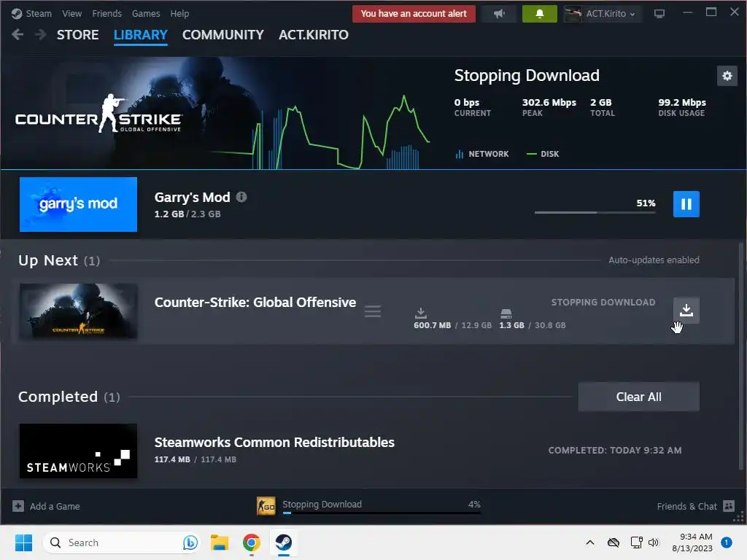The width and height of the screenshot is (747, 560).
Task: Click the Steamworks Common Redistributables title
Action: (274, 443)
